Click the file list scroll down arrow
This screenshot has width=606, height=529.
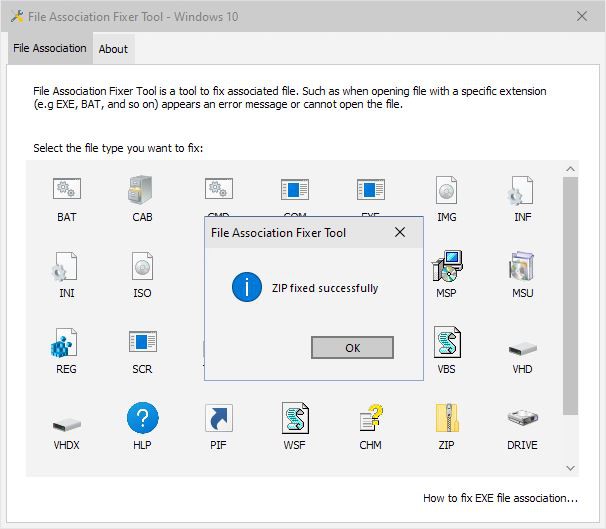tap(570, 468)
